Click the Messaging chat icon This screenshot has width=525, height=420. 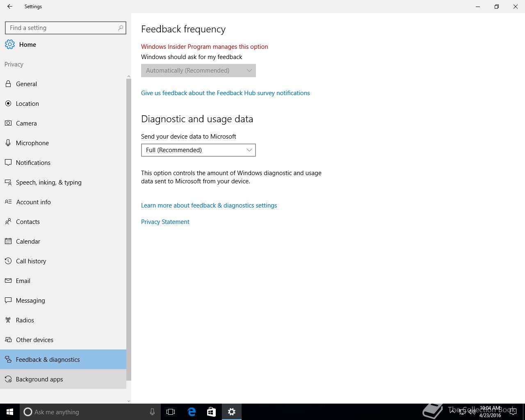[8, 300]
